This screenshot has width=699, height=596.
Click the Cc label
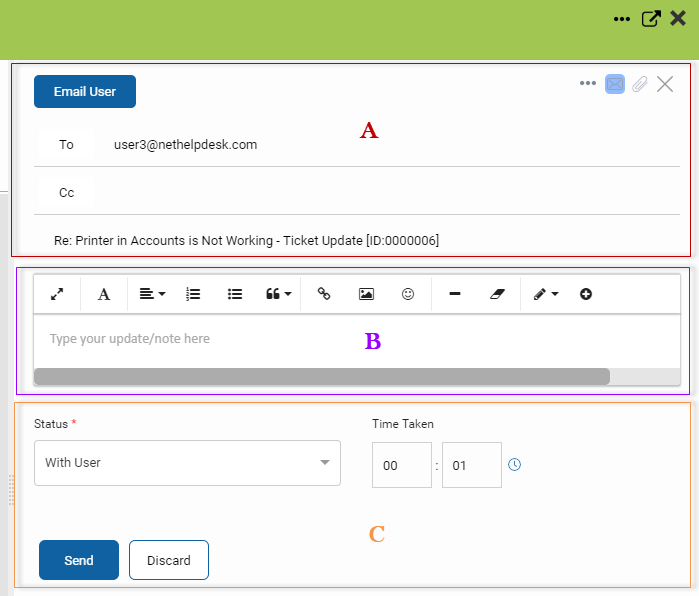(x=66, y=193)
